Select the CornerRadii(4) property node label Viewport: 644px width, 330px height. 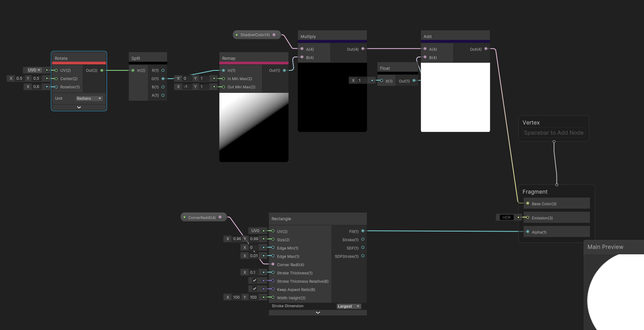[x=202, y=218]
